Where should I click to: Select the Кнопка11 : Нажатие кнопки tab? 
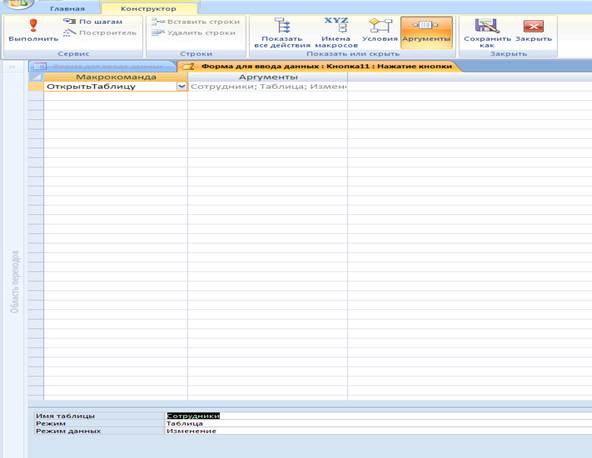click(x=319, y=66)
